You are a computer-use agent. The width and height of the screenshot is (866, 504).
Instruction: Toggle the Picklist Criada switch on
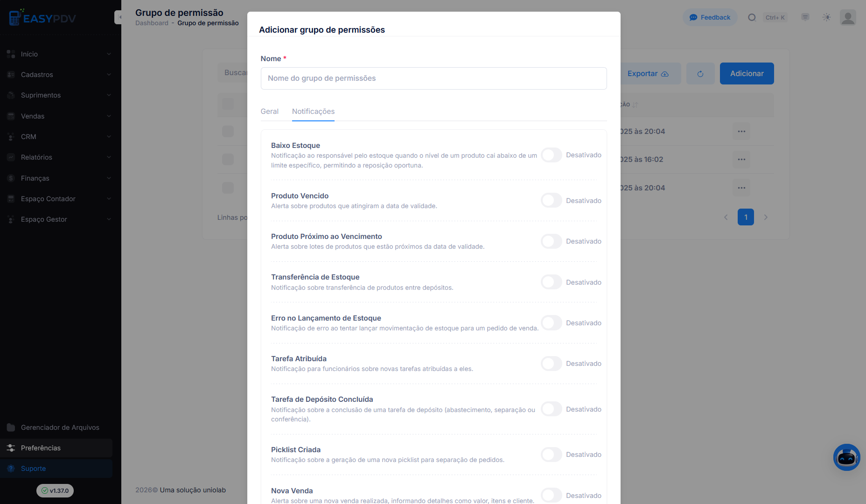pos(552,455)
